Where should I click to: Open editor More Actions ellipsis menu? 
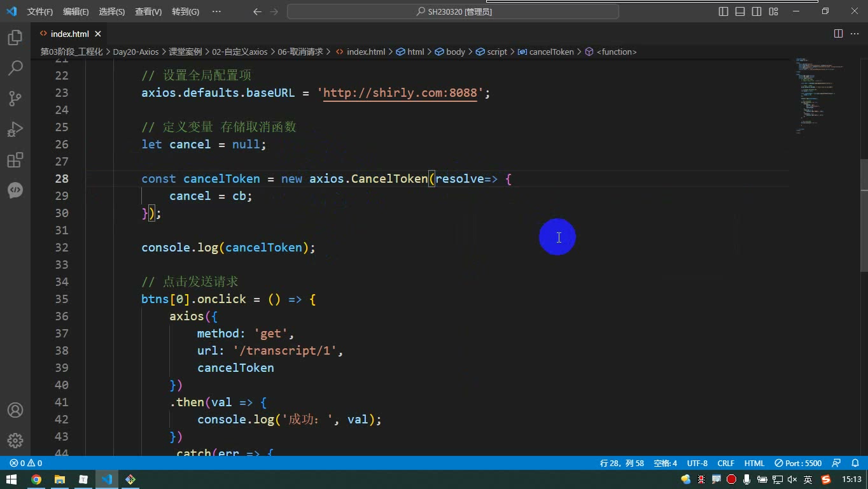(855, 34)
